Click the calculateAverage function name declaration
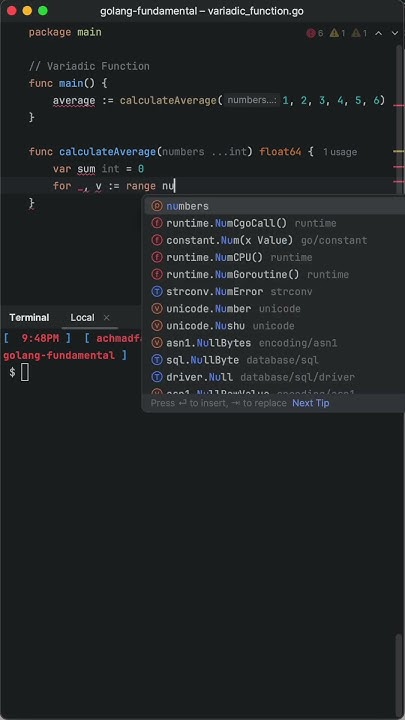The height and width of the screenshot is (720, 405). [107, 152]
